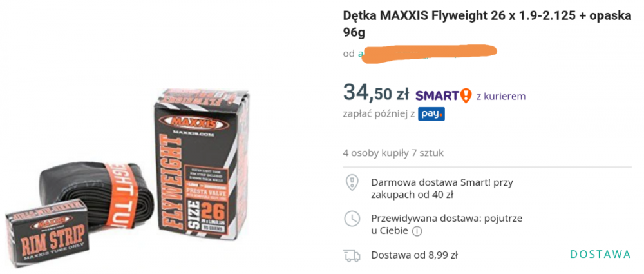Click the blue pay badge icon

coord(431,114)
